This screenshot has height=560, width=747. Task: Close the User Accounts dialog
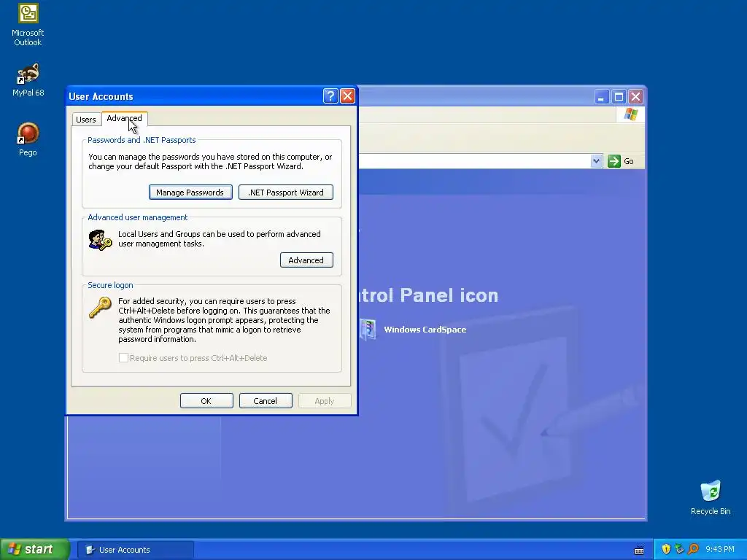(x=347, y=96)
